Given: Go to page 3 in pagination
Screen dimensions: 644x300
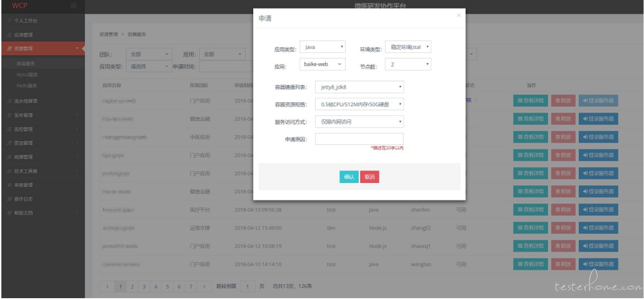Looking at the screenshot, I should pos(143,286).
